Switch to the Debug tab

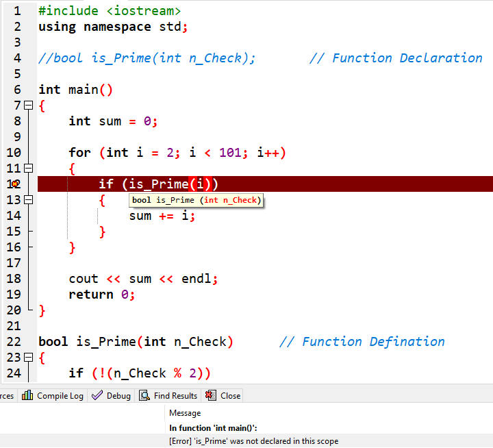[x=112, y=395]
